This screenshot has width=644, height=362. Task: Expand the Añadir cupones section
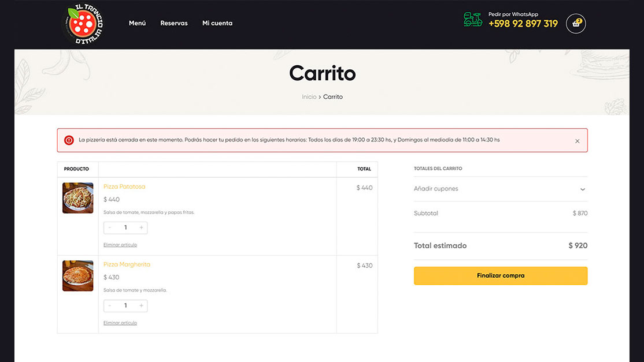(x=582, y=189)
